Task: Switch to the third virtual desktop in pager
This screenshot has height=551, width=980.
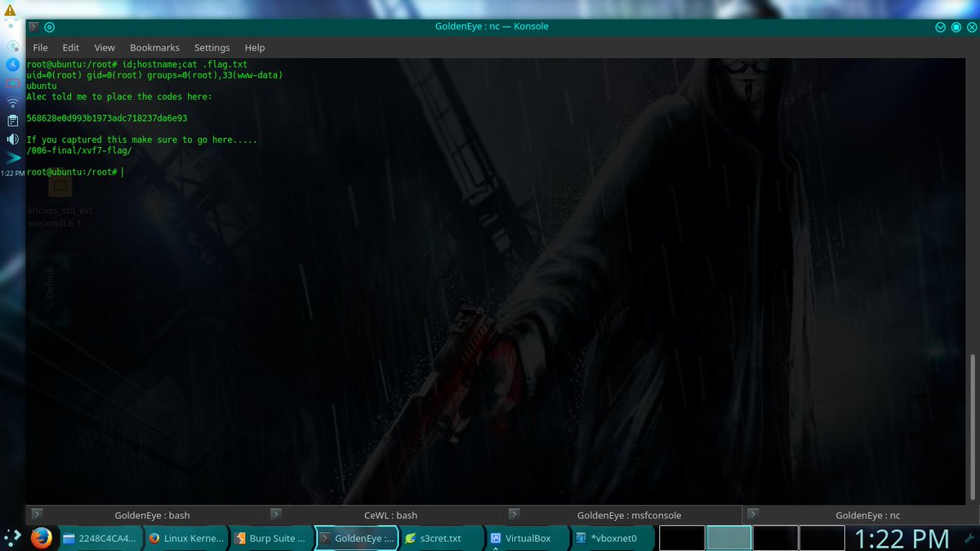Action: [775, 538]
